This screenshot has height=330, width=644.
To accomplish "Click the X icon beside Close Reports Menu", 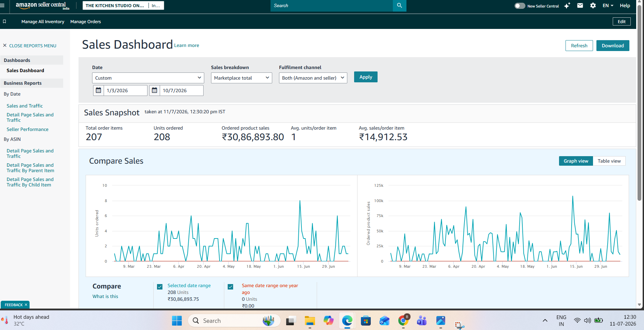I will [5, 45].
